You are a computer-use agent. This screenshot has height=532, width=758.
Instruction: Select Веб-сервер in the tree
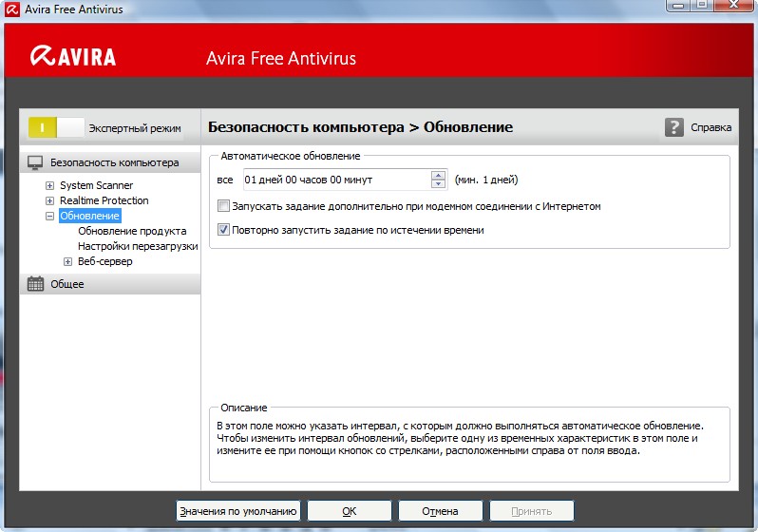point(104,261)
